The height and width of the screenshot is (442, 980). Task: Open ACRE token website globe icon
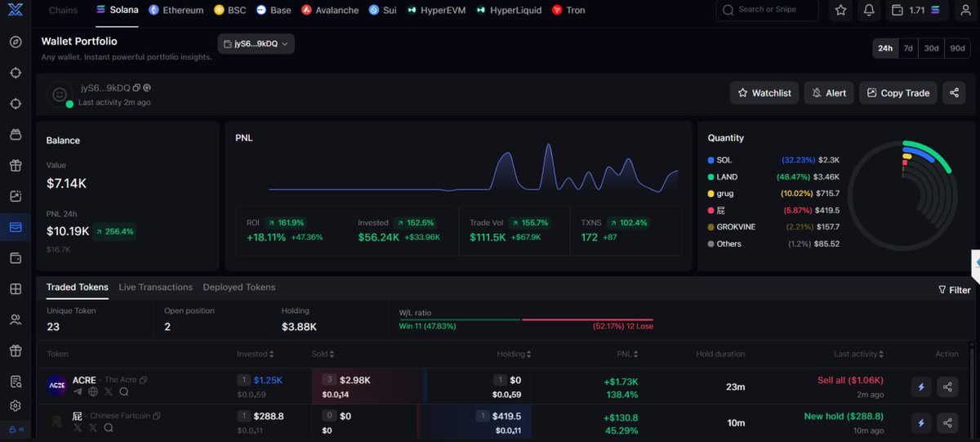click(93, 391)
